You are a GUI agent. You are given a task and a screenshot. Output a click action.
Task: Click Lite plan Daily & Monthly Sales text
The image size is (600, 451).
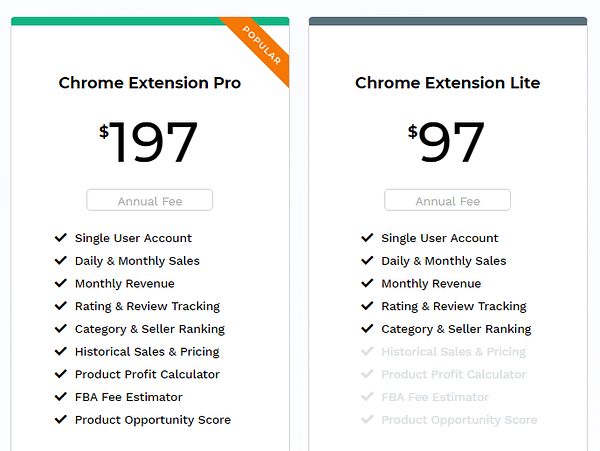(x=444, y=261)
